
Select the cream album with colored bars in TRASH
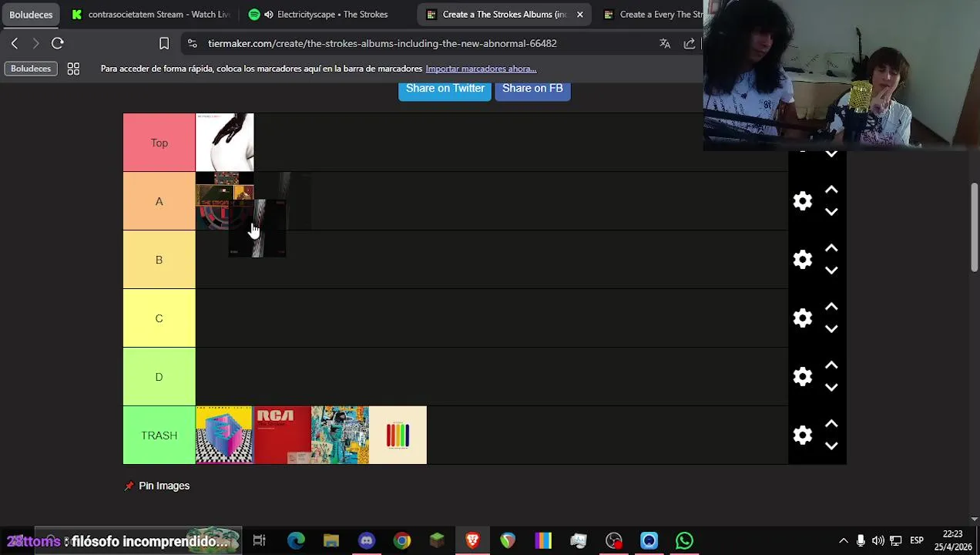(x=398, y=436)
